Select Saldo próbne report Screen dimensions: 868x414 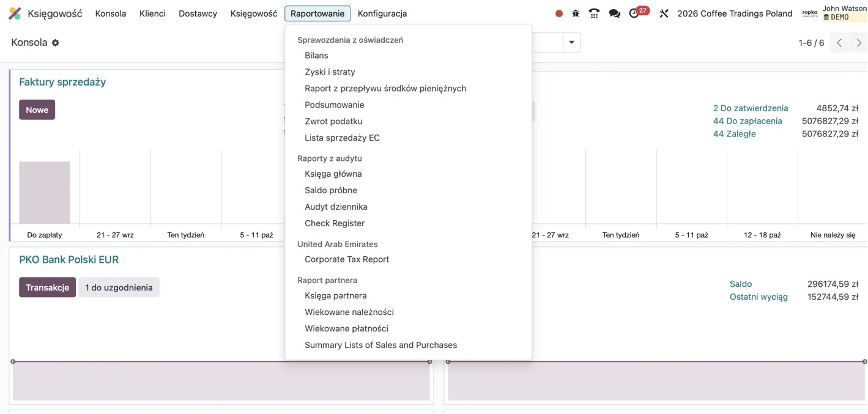click(x=409, y=191)
